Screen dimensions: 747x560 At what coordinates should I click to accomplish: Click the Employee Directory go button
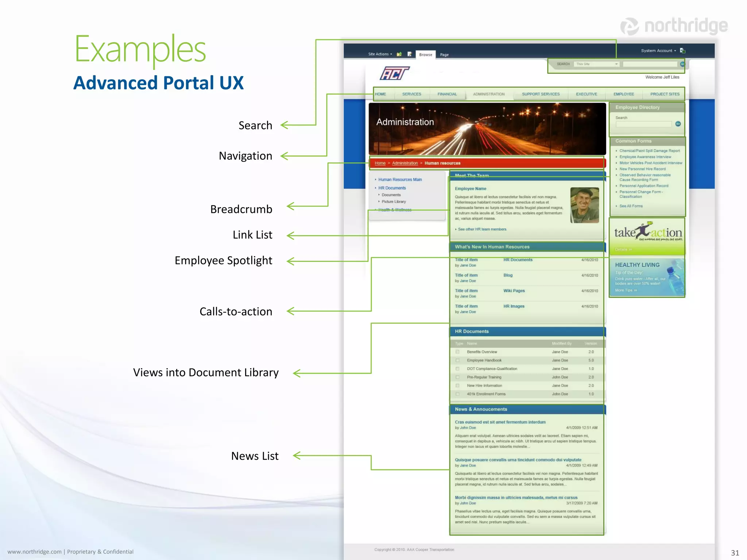tap(678, 124)
